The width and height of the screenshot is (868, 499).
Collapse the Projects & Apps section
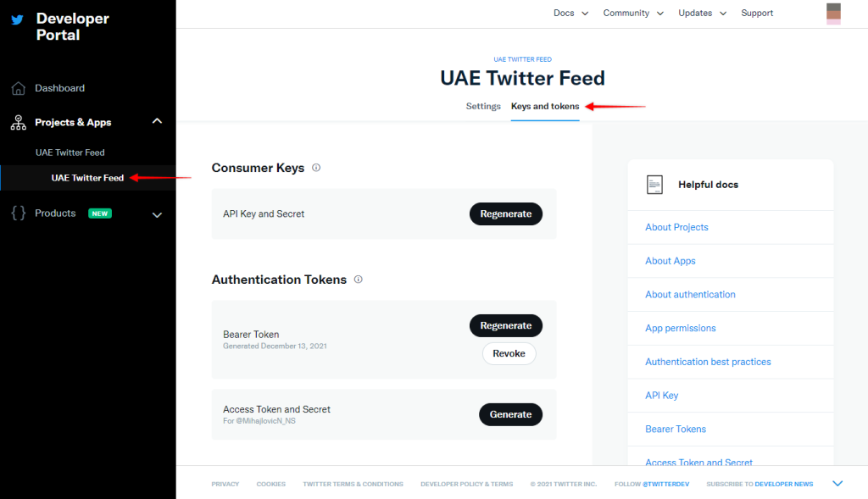[157, 121]
